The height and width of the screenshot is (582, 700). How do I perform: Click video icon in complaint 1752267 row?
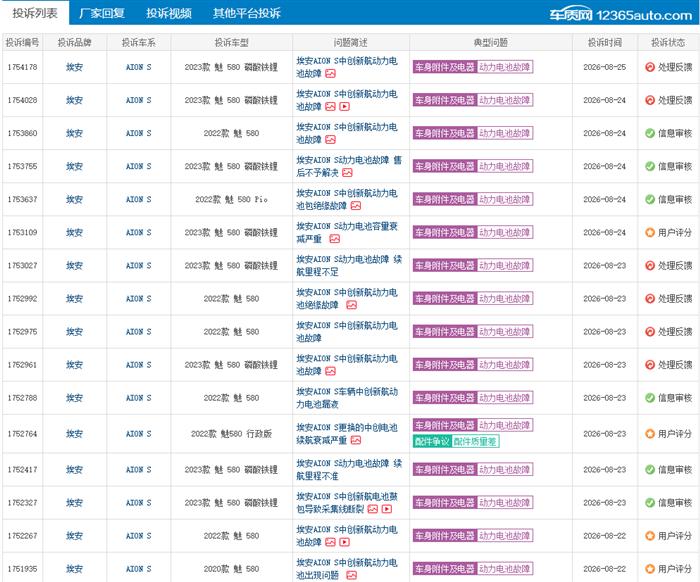[x=344, y=542]
